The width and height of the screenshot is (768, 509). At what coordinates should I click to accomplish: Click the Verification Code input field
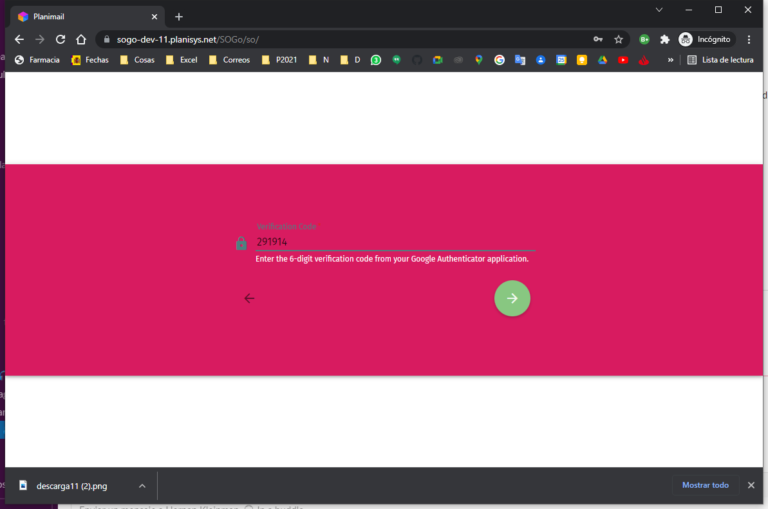(395, 242)
